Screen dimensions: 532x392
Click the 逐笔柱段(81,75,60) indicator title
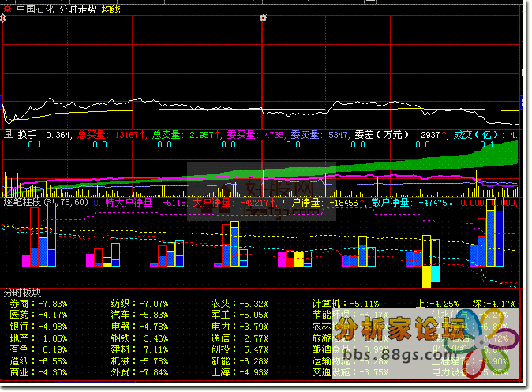tap(46, 203)
